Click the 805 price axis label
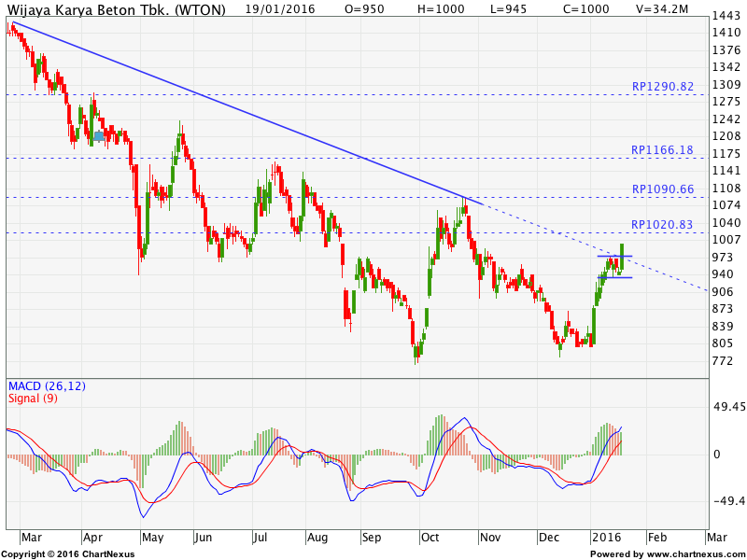Viewport: 747px width, 560px height. 722,343
